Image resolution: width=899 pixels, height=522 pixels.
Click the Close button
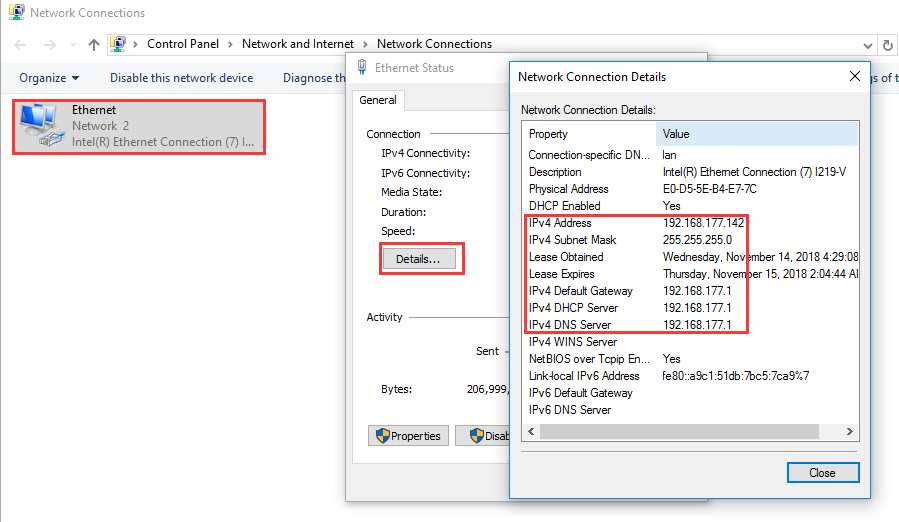click(x=823, y=473)
